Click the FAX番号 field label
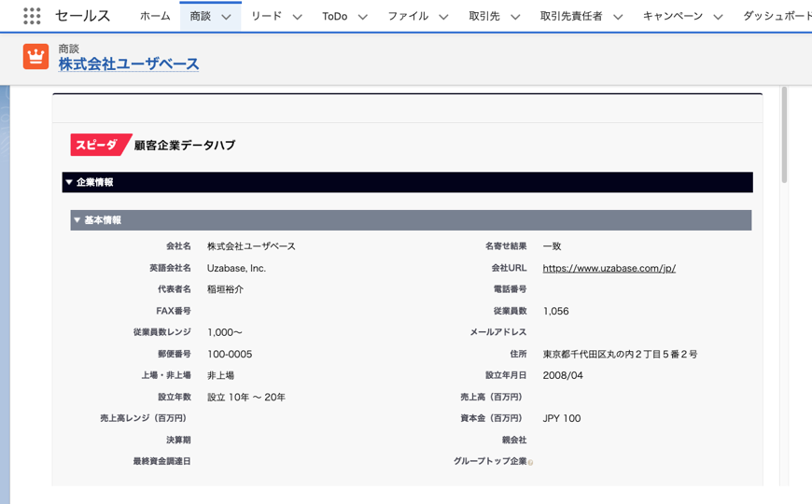Screen dimensions: 812x504 point(174,311)
